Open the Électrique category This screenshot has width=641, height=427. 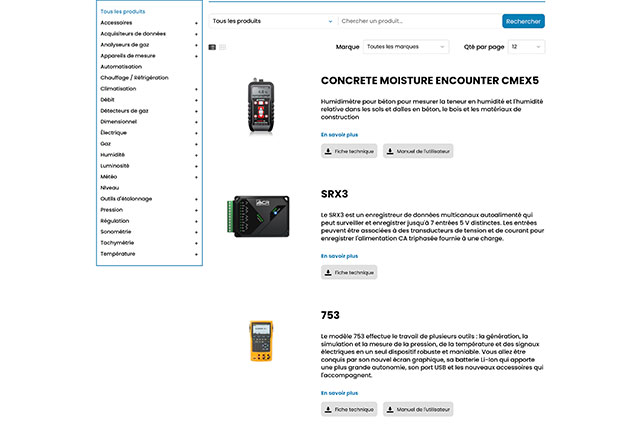[x=114, y=132]
